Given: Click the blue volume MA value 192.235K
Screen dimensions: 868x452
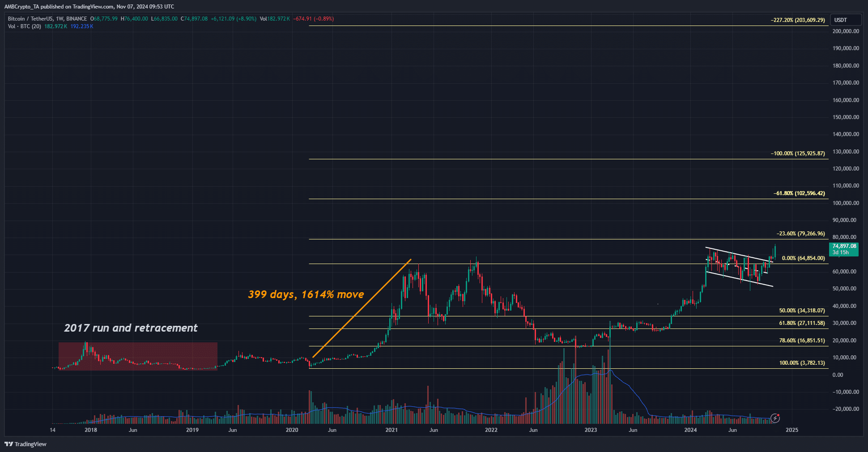Looking at the screenshot, I should point(82,26).
